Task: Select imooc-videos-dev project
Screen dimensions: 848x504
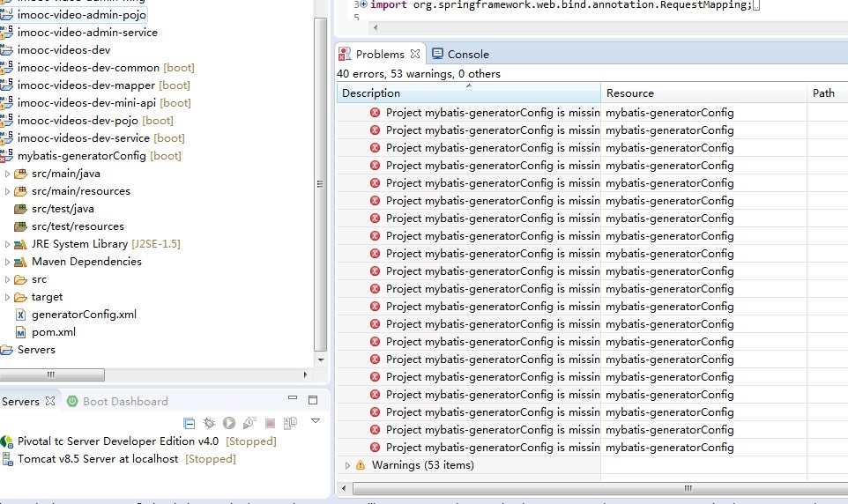Action: [x=63, y=49]
